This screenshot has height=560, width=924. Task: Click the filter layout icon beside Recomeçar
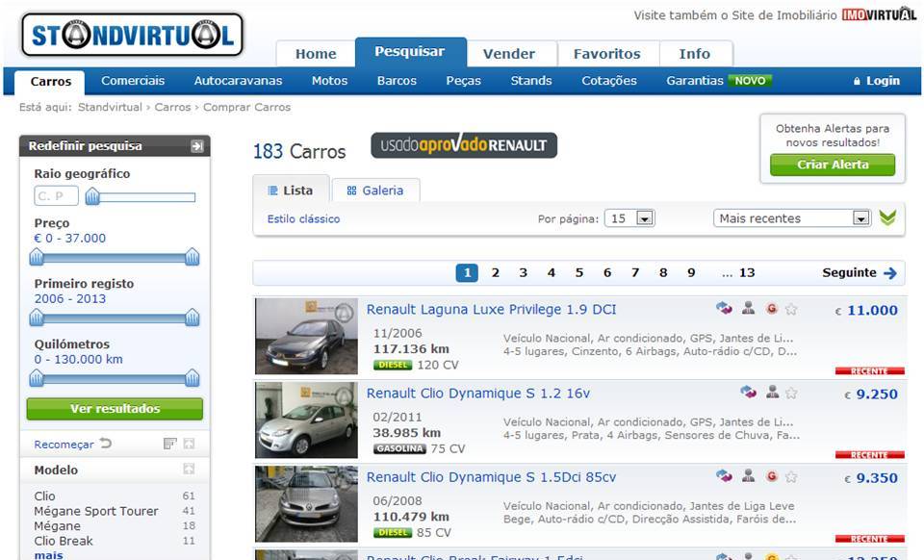coord(169,444)
